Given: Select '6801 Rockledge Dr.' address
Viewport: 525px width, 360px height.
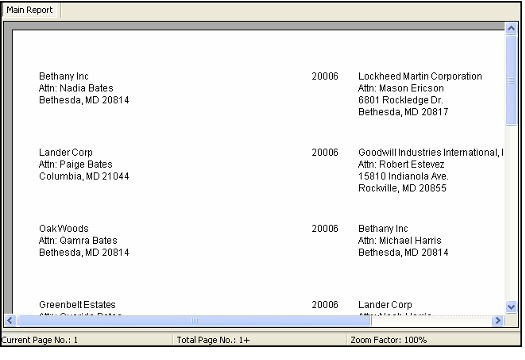Looking at the screenshot, I should click(400, 100).
